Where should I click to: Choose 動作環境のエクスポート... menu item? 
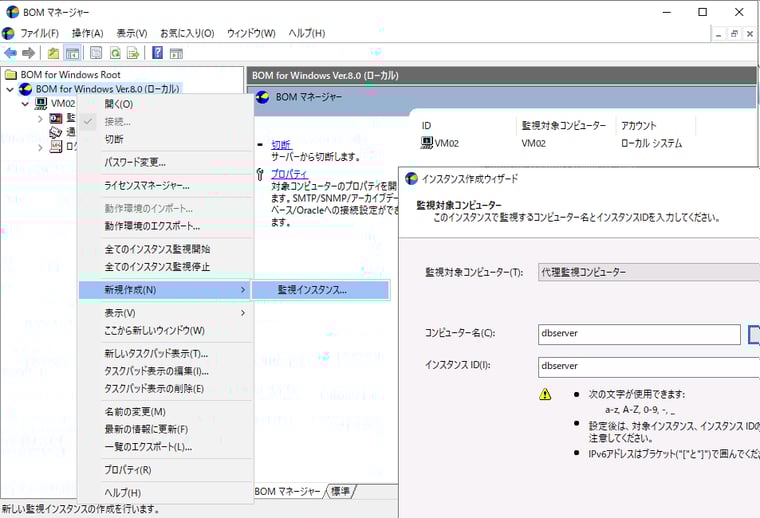(x=165, y=226)
